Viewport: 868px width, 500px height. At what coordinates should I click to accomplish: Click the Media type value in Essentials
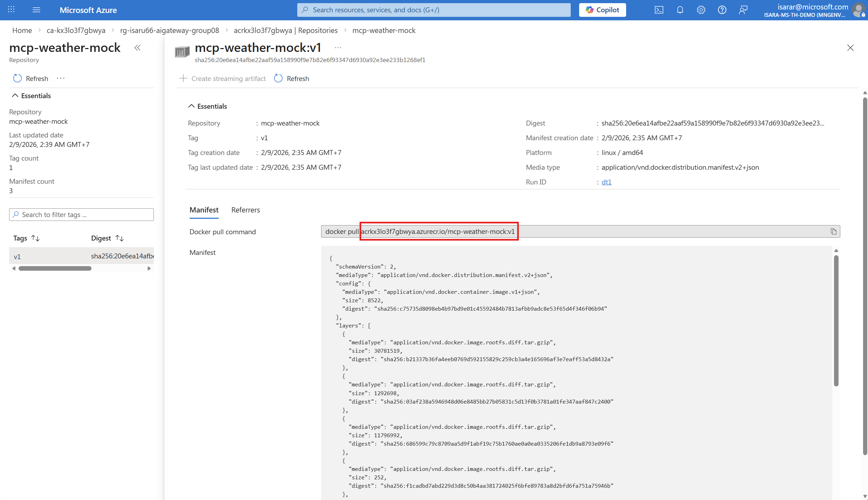tap(680, 167)
